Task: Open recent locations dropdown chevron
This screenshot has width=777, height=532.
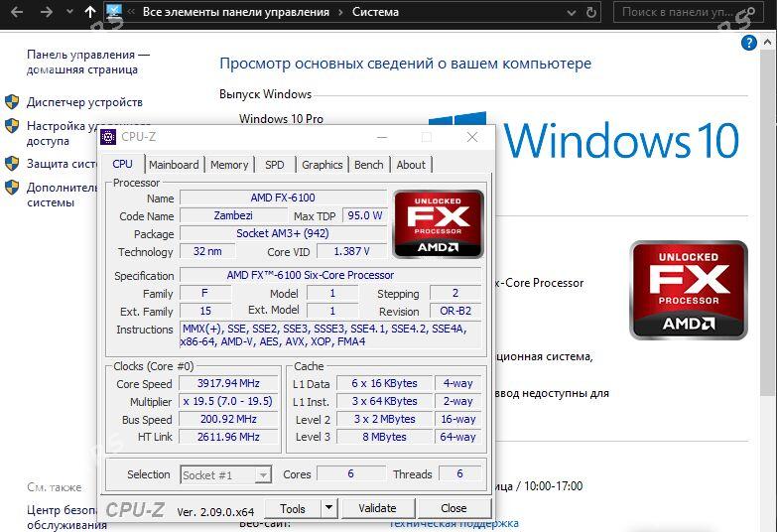Action: pyautogui.click(x=68, y=13)
